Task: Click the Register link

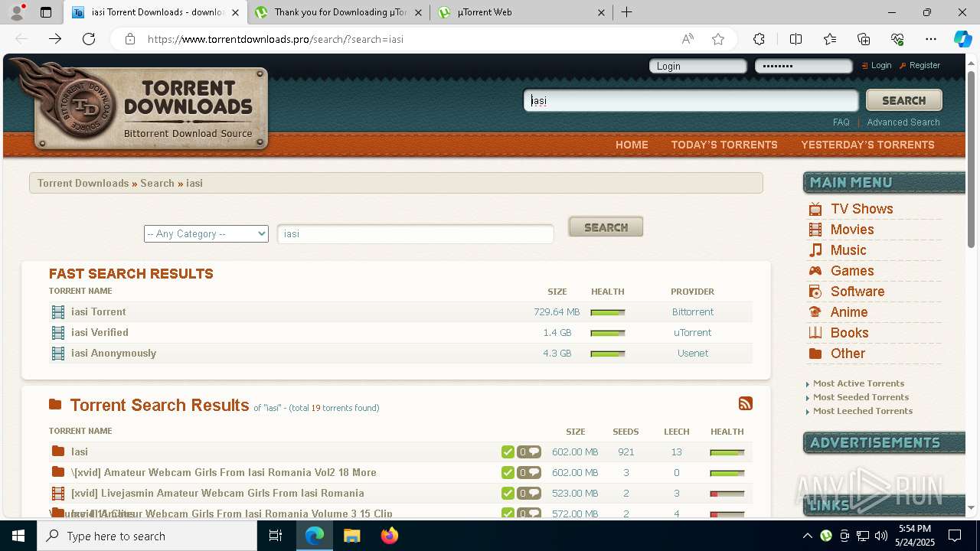Action: tap(925, 66)
